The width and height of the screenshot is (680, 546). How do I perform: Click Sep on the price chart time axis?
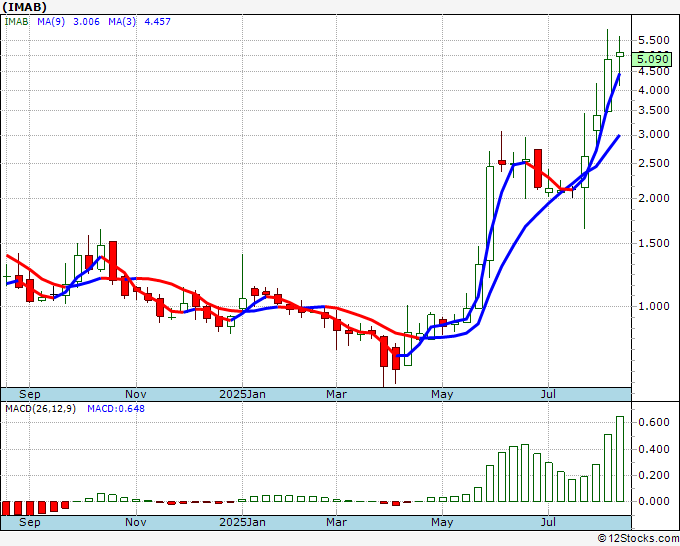click(x=29, y=394)
